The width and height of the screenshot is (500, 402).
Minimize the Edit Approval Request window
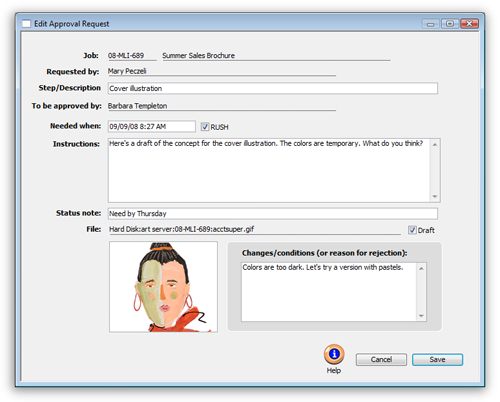pyautogui.click(x=431, y=24)
